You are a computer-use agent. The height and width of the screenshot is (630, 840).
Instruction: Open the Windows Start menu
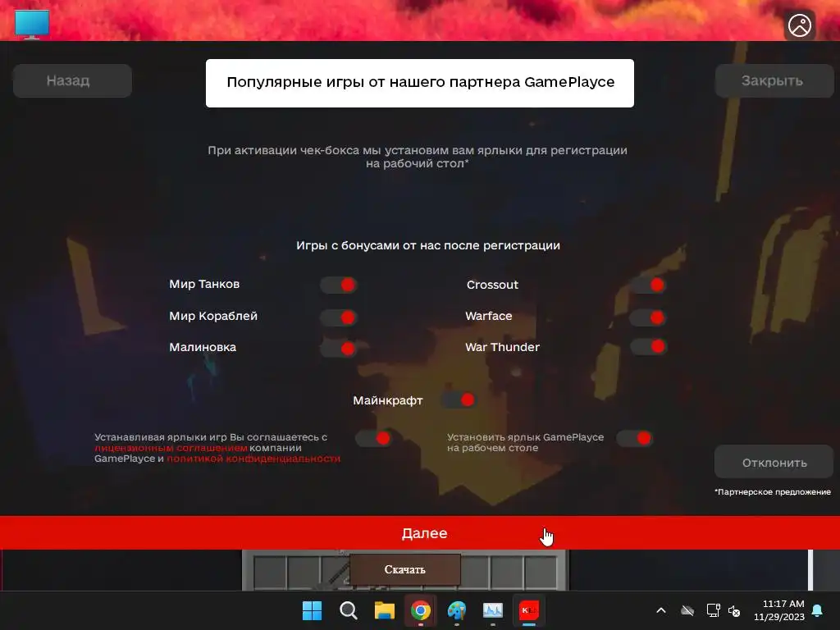(x=313, y=610)
